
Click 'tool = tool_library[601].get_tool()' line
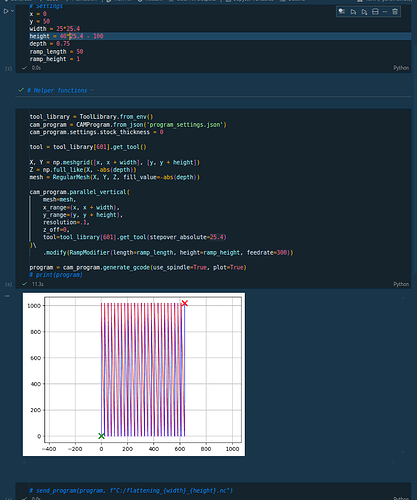tap(88, 147)
